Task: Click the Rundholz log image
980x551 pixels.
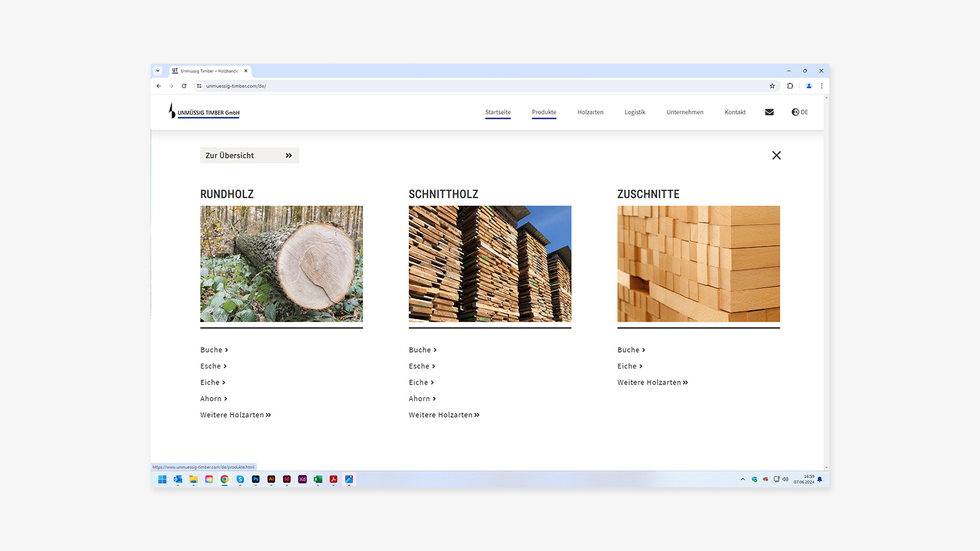Action: tap(282, 264)
